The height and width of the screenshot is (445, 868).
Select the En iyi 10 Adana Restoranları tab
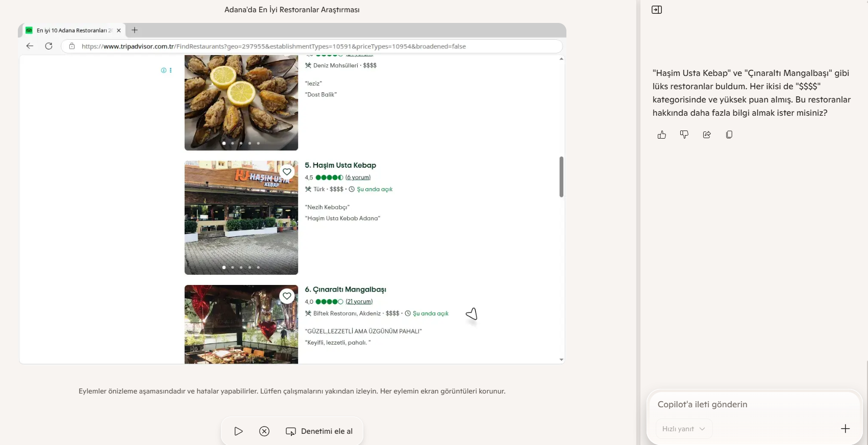pos(74,31)
